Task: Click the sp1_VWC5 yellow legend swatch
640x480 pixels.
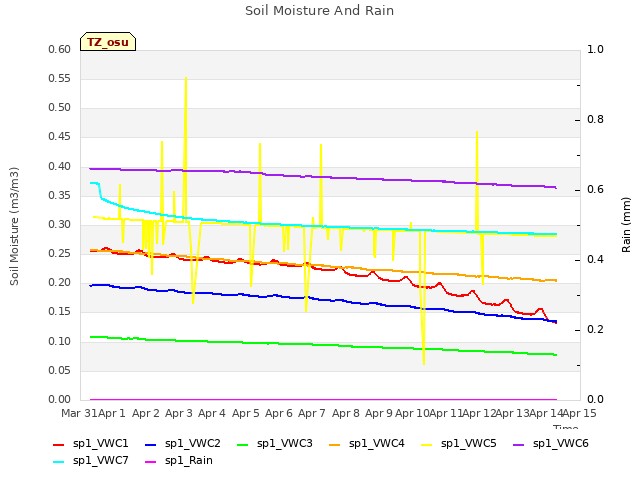Action: tap(427, 444)
